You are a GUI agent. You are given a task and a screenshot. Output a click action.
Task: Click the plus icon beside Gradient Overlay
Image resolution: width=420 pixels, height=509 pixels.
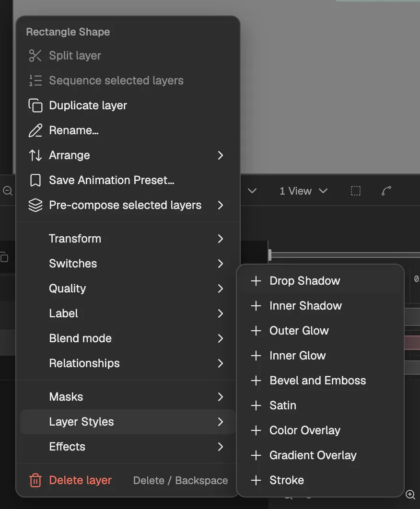pos(256,455)
